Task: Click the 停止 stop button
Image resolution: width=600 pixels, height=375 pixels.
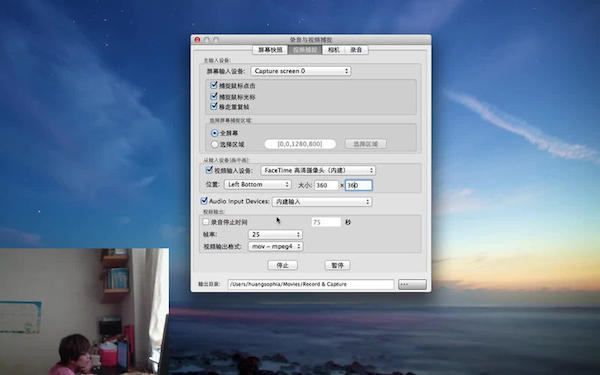Action: 282,265
